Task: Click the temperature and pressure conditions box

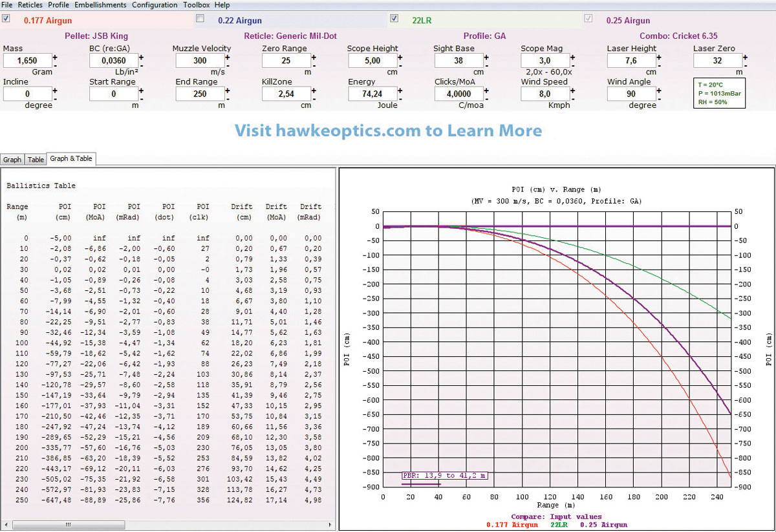Action: pos(719,93)
